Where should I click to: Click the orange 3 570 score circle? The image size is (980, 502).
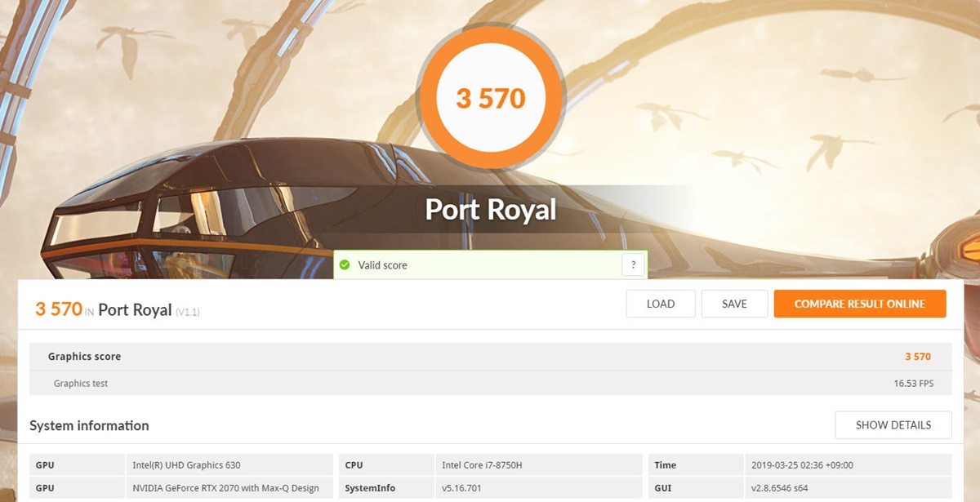(x=490, y=98)
